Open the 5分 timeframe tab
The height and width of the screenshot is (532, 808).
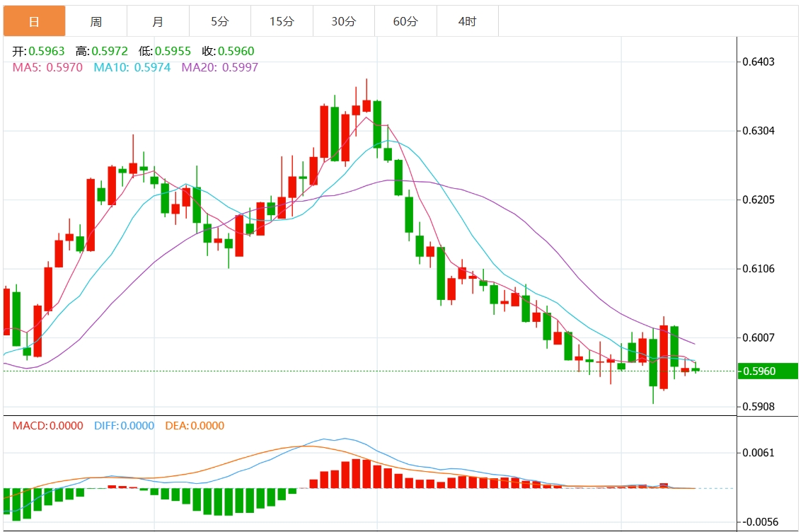pos(220,21)
